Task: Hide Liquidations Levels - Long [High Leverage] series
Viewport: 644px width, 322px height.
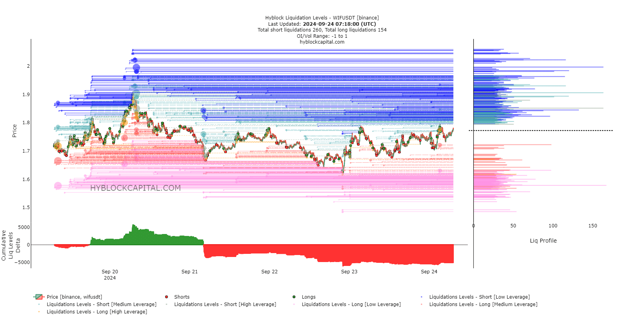Action: pyautogui.click(x=92, y=312)
